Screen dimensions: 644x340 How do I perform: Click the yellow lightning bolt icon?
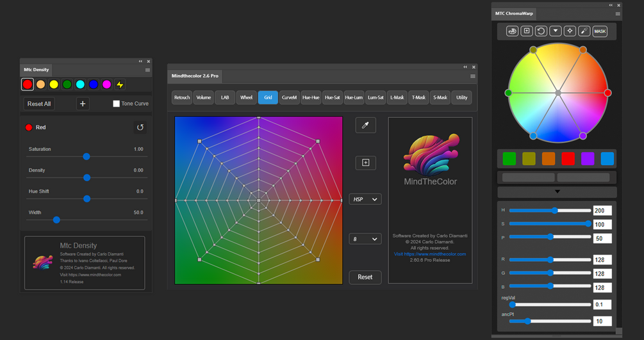tap(120, 85)
